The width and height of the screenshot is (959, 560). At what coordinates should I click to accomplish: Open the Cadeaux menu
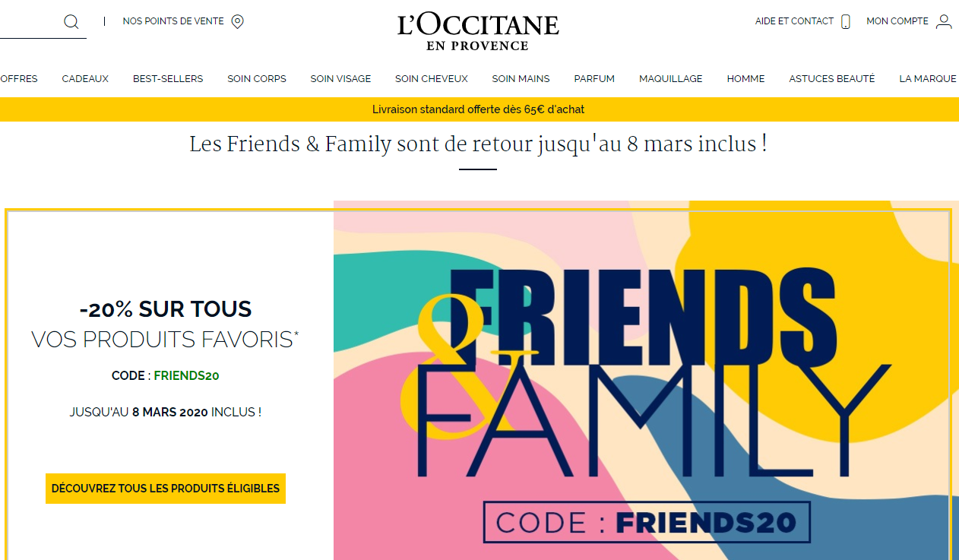pyautogui.click(x=85, y=78)
